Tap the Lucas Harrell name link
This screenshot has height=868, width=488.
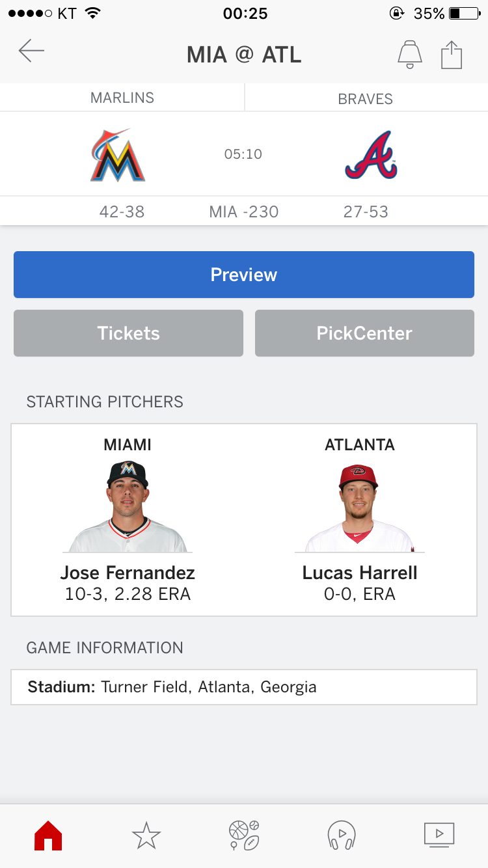point(360,573)
